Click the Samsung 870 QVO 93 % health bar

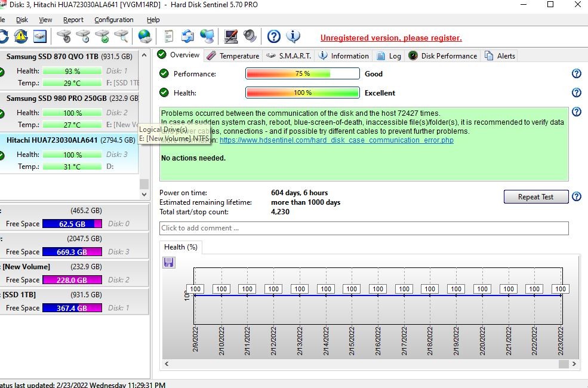pos(72,71)
